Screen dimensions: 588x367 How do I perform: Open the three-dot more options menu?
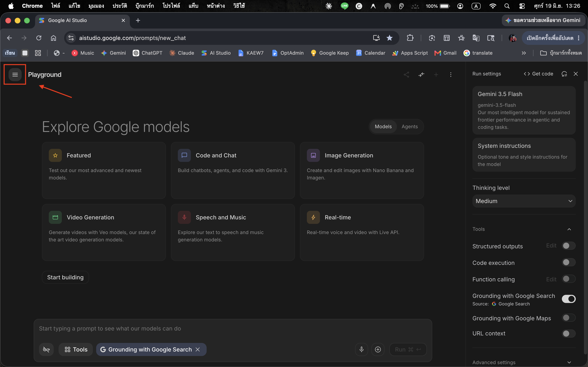(451, 74)
